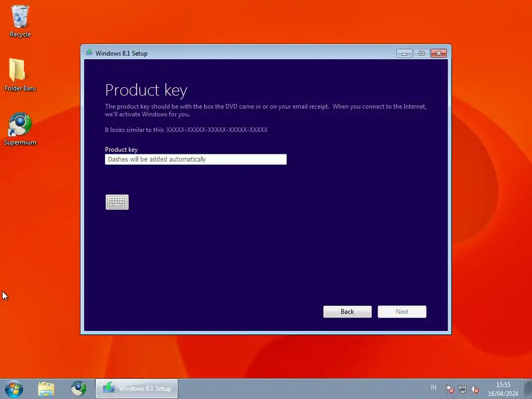Click the muted volume tray icon
The image size is (532, 399).
click(475, 389)
